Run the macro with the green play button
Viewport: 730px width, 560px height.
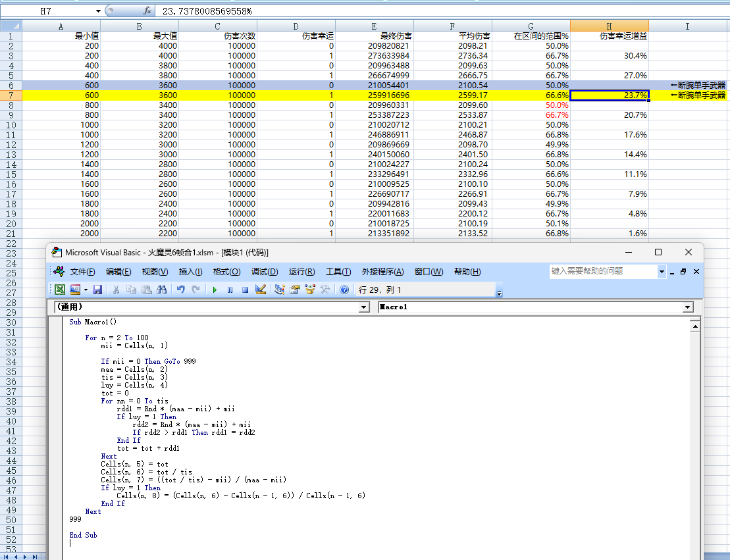214,290
